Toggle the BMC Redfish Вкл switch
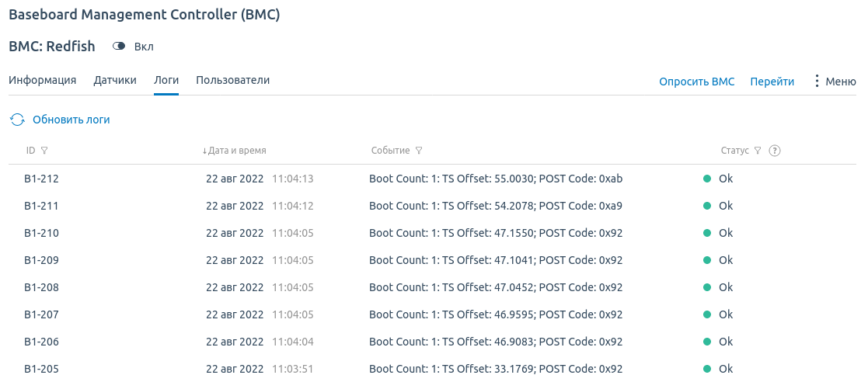This screenshot has width=868, height=382. click(x=119, y=47)
